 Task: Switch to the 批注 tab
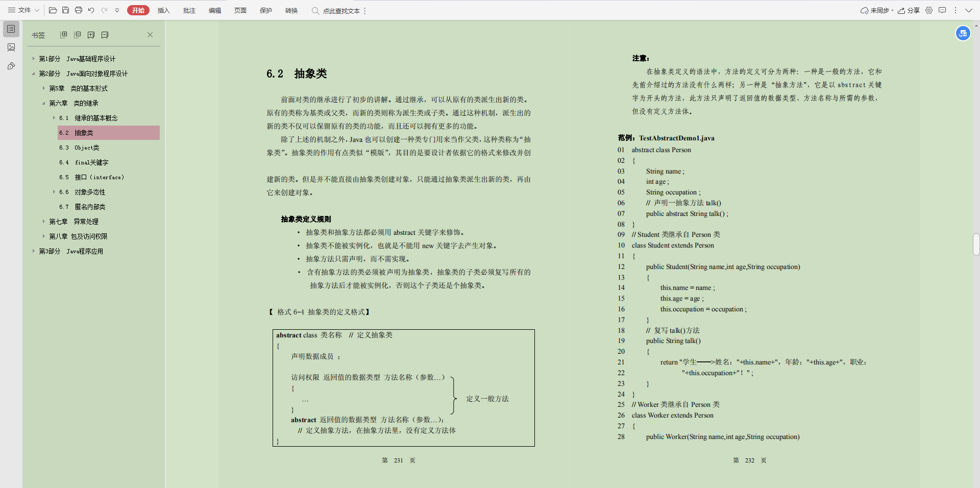[x=189, y=10]
